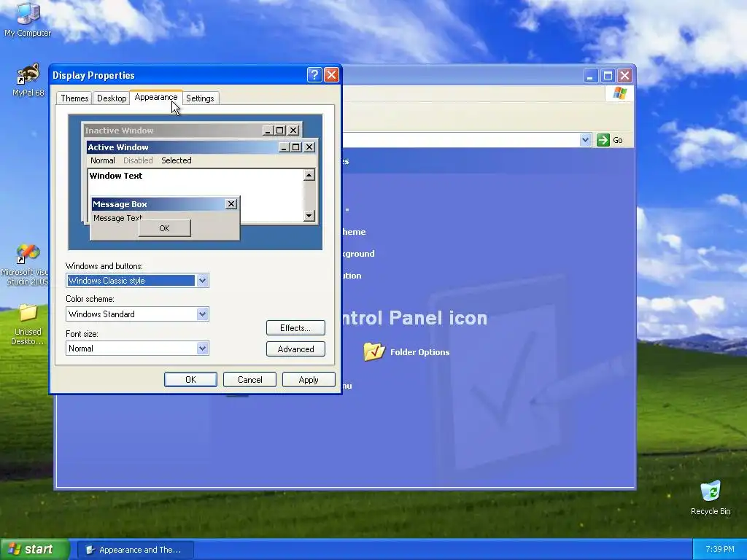Open the Settings tab
The width and height of the screenshot is (747, 560).
200,98
